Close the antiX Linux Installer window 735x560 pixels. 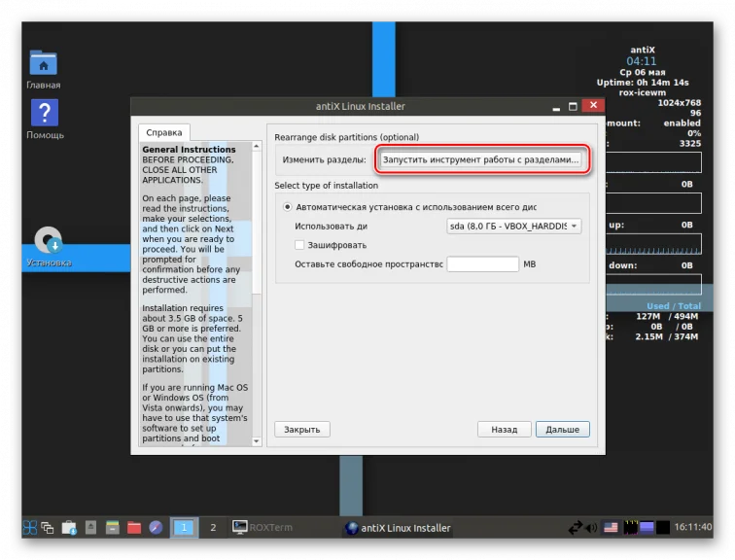click(593, 105)
